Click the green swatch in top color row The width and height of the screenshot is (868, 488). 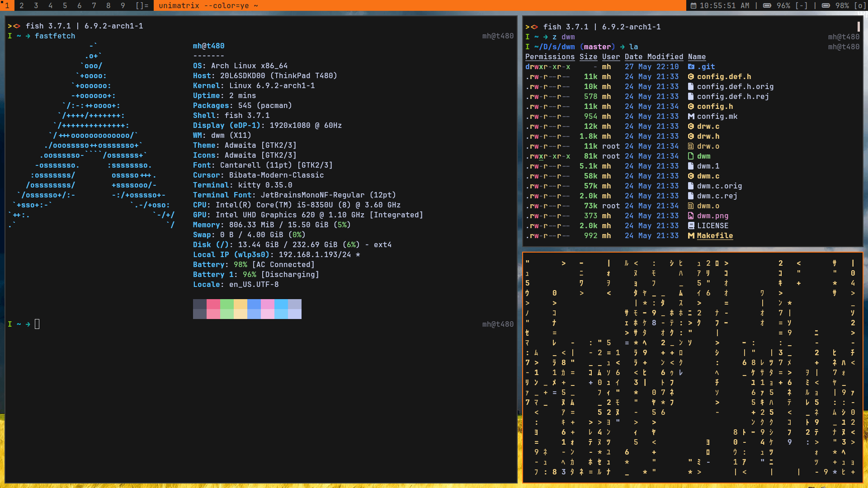(x=227, y=304)
